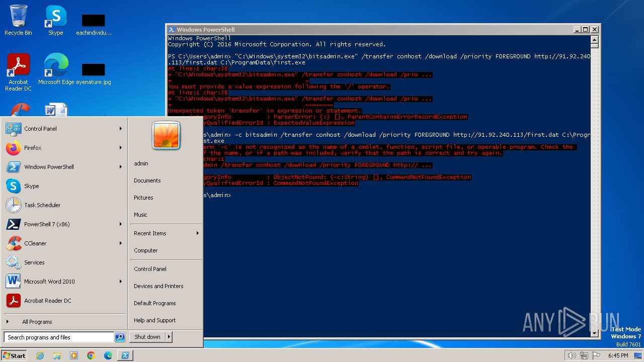The image size is (644, 362).
Task: Expand Firefox jump list arrow
Action: 121,148
